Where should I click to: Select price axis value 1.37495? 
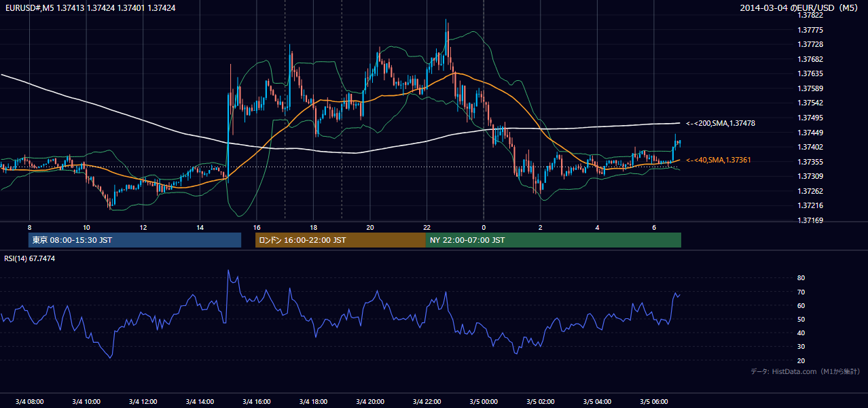coord(812,118)
